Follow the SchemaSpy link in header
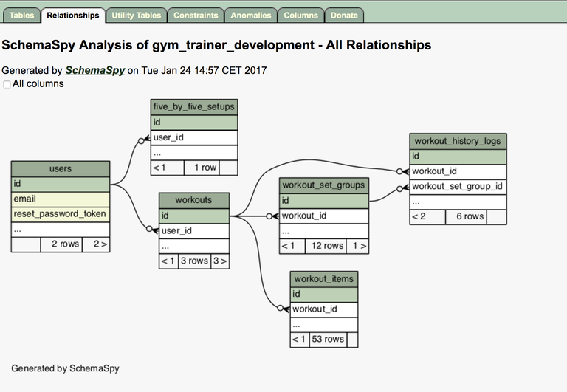 (94, 71)
